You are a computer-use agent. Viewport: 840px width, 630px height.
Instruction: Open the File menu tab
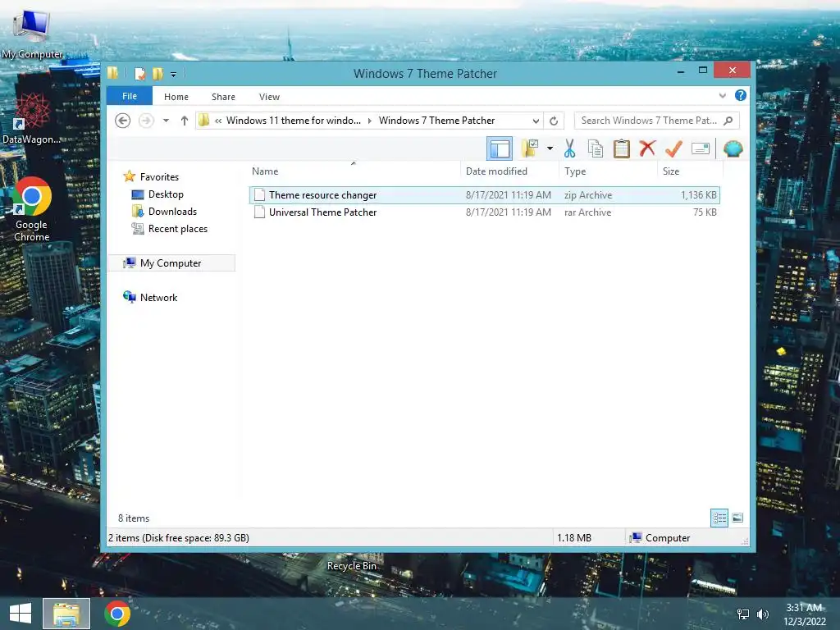coord(130,96)
